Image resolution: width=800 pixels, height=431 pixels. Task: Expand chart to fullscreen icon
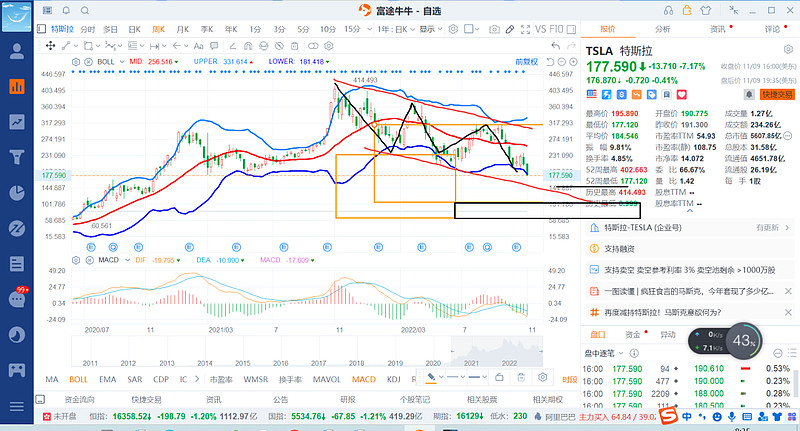(x=525, y=30)
